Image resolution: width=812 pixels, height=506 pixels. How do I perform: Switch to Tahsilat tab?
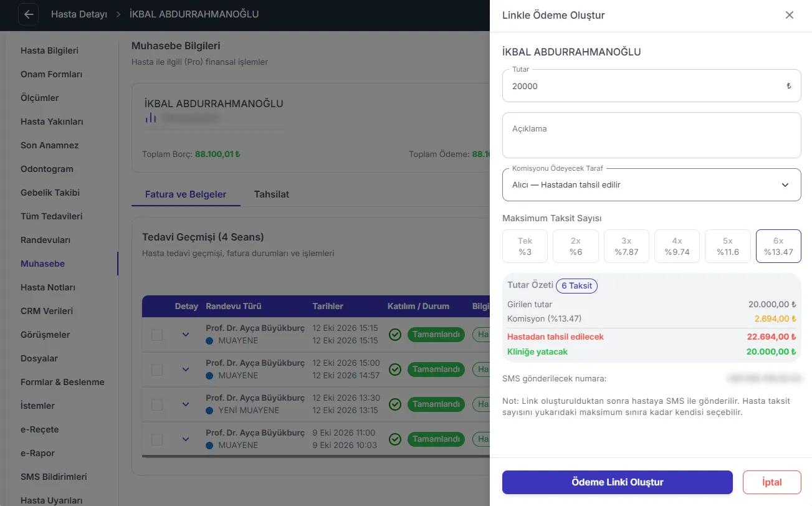point(272,194)
